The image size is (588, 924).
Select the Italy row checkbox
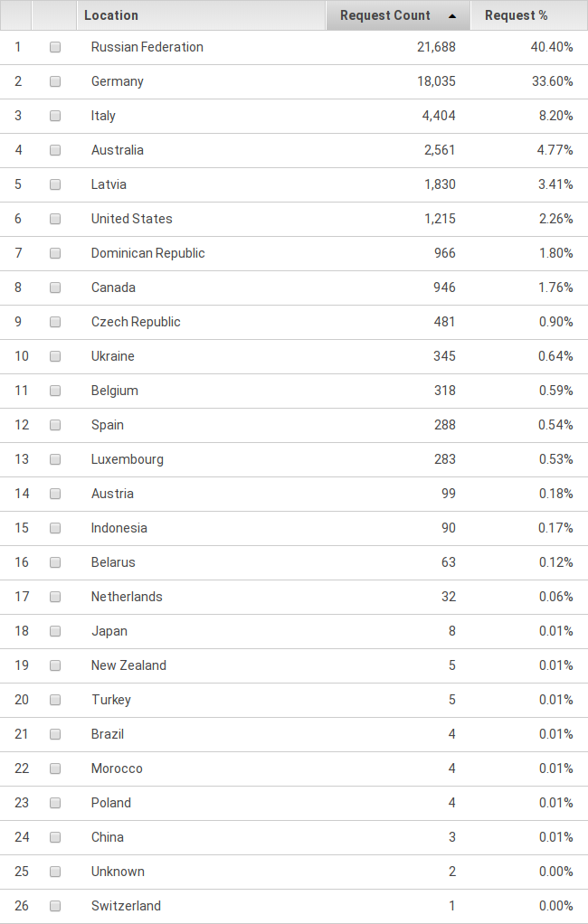point(55,116)
